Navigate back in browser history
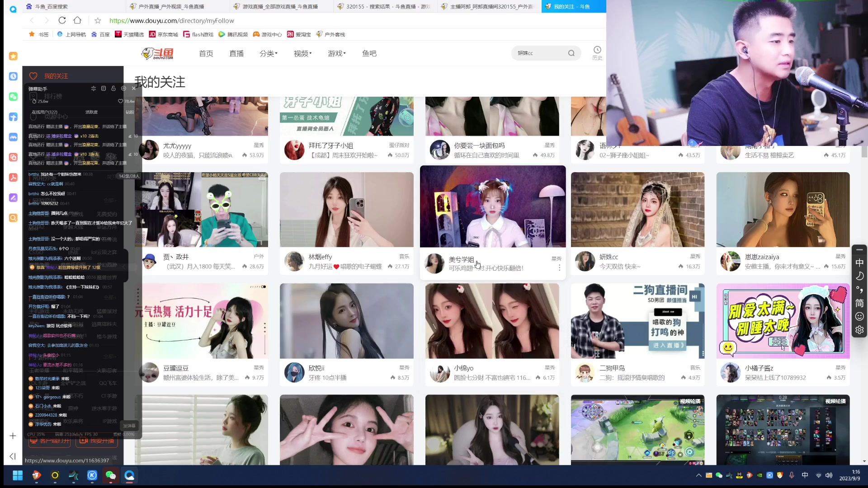This screenshot has width=868, height=488. point(32,20)
